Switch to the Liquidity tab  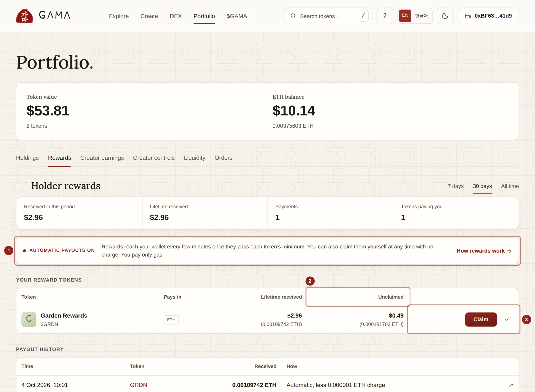[x=194, y=158]
